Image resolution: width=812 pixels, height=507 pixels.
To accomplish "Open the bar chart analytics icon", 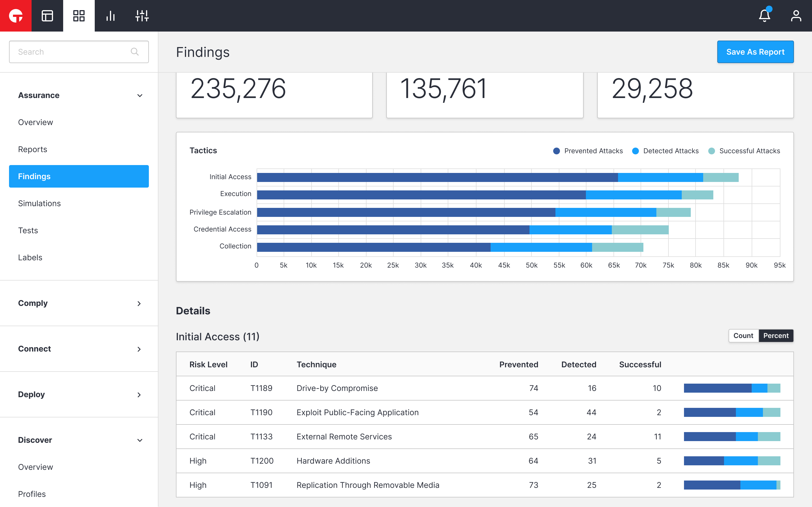I will (111, 16).
